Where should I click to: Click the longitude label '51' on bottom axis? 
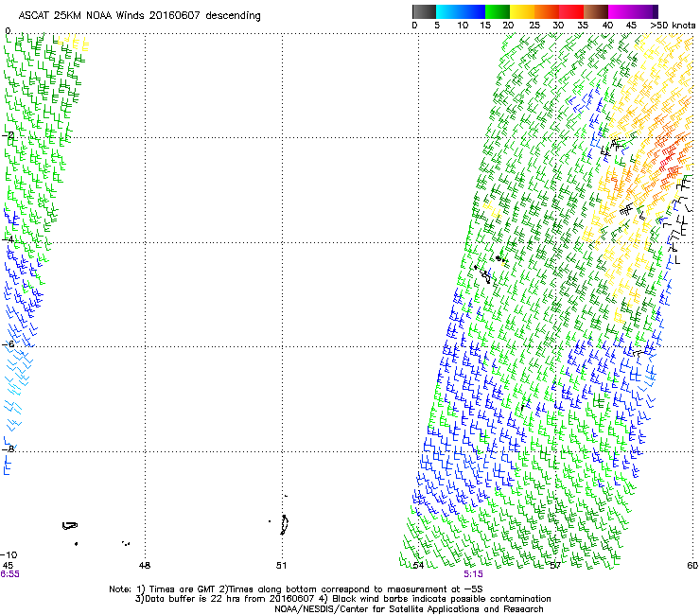tap(281, 566)
